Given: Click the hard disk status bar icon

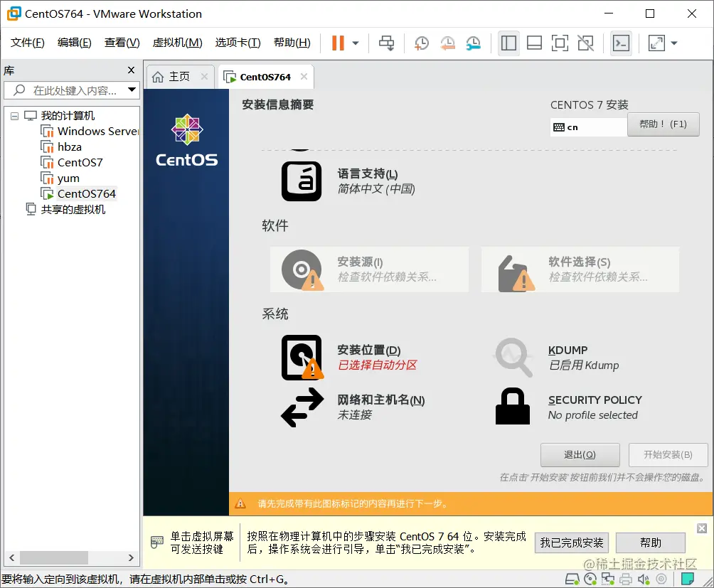Looking at the screenshot, I should tap(572, 579).
